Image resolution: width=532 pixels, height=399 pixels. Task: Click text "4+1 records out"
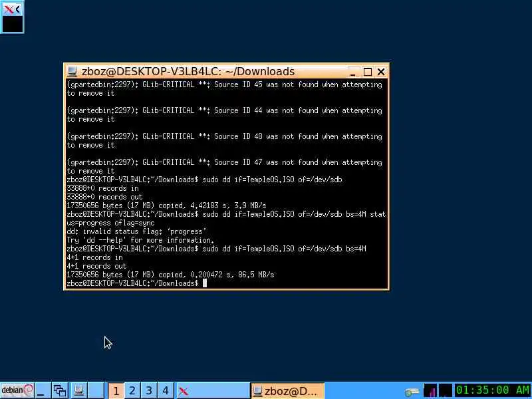pos(96,266)
